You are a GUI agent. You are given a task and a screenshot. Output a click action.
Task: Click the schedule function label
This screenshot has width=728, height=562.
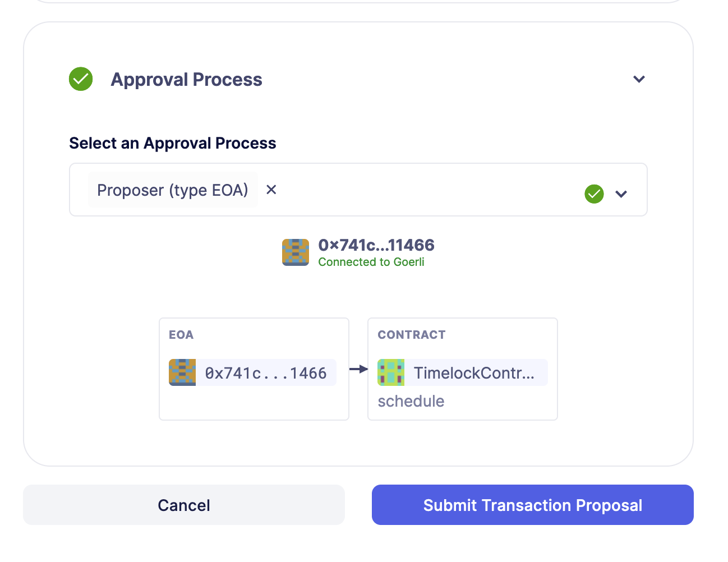(411, 401)
